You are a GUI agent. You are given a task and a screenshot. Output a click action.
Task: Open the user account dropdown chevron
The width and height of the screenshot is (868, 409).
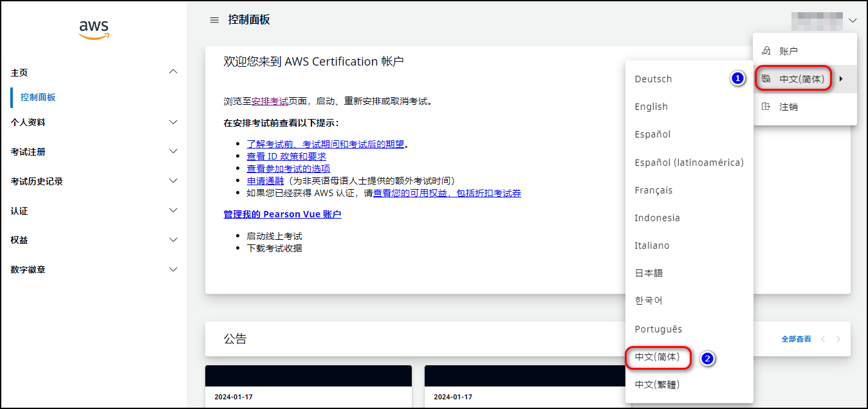coord(853,21)
